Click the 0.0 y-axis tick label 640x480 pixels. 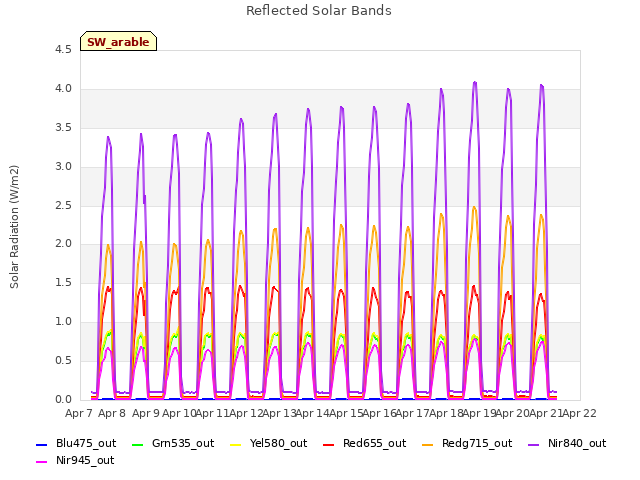tap(63, 400)
